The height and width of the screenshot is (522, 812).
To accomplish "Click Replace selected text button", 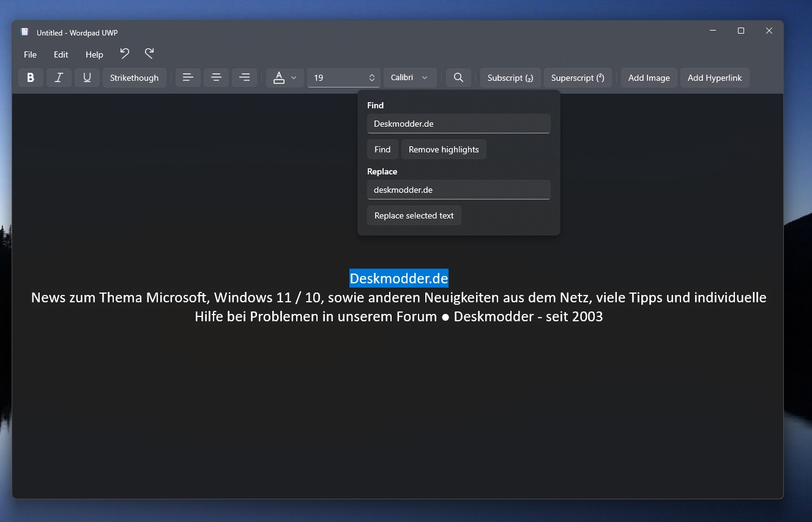I will [414, 215].
